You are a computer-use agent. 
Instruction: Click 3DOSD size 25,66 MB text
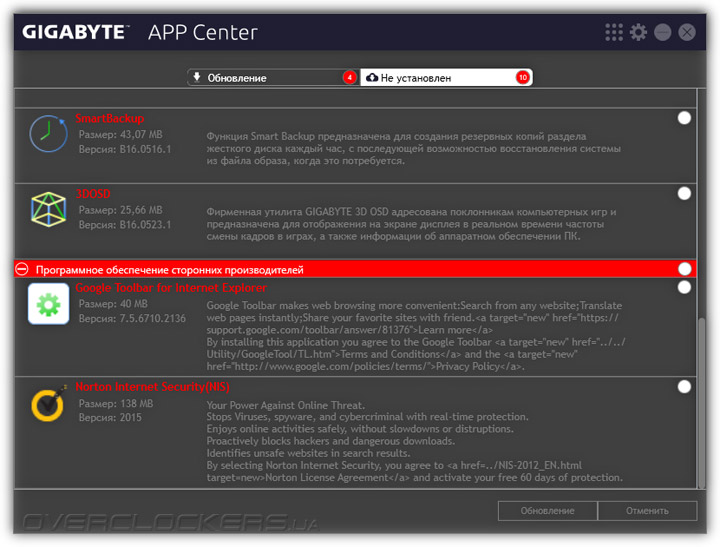click(x=120, y=210)
